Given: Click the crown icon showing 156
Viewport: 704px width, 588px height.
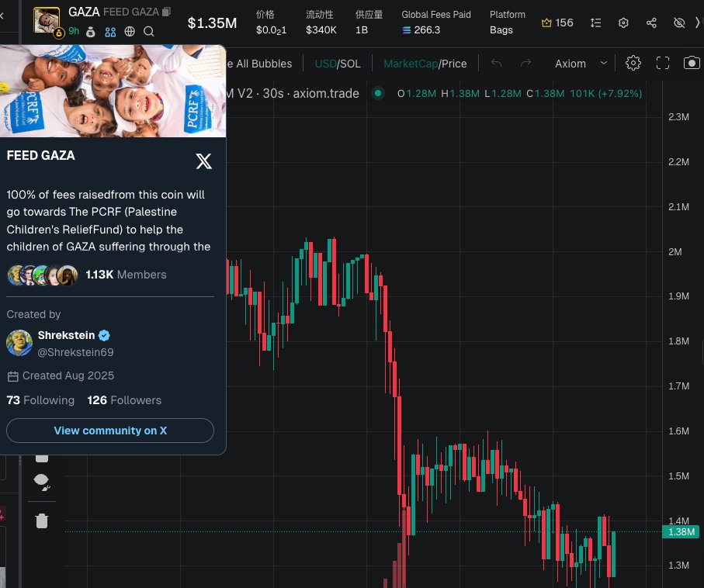Looking at the screenshot, I should coord(546,23).
